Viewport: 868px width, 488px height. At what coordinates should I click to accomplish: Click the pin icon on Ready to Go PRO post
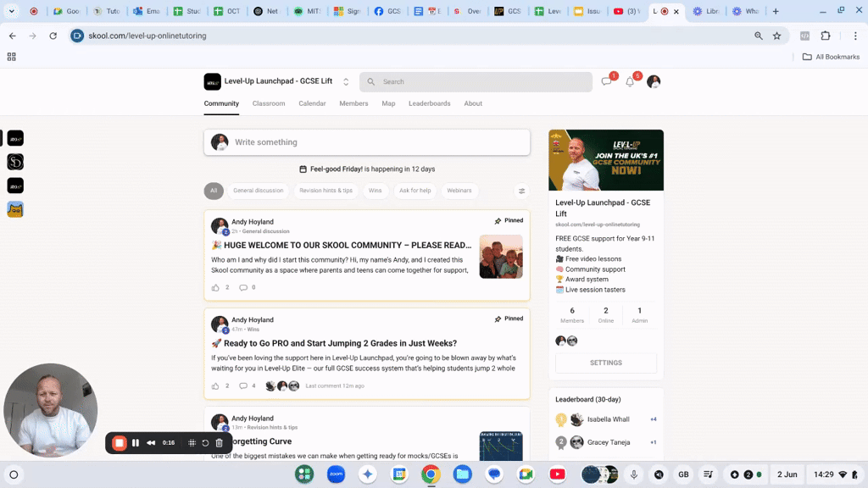click(498, 319)
